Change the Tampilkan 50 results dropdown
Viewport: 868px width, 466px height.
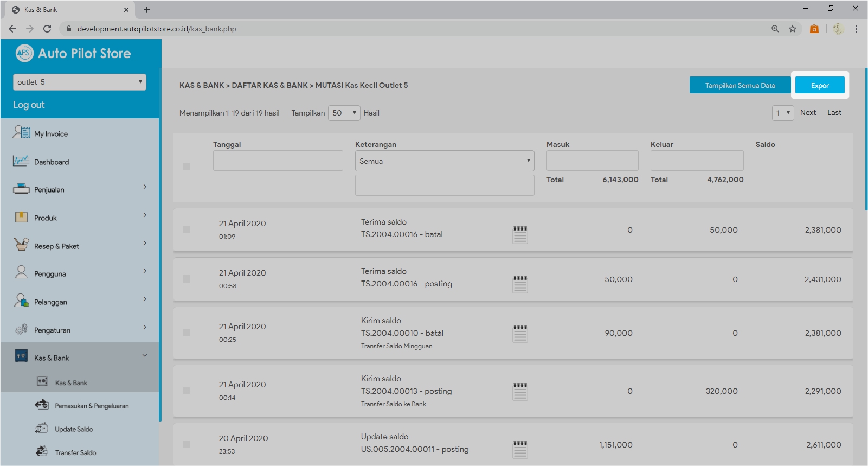pyautogui.click(x=344, y=113)
